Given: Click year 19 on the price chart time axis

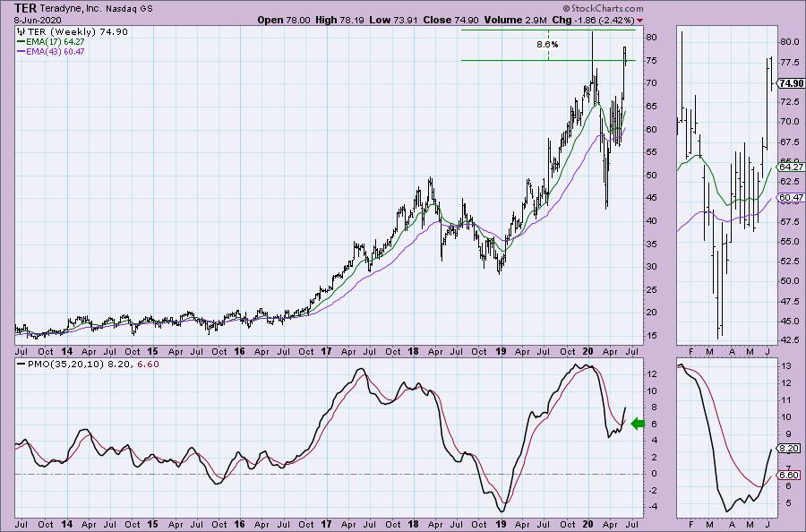Looking at the screenshot, I should point(500,352).
